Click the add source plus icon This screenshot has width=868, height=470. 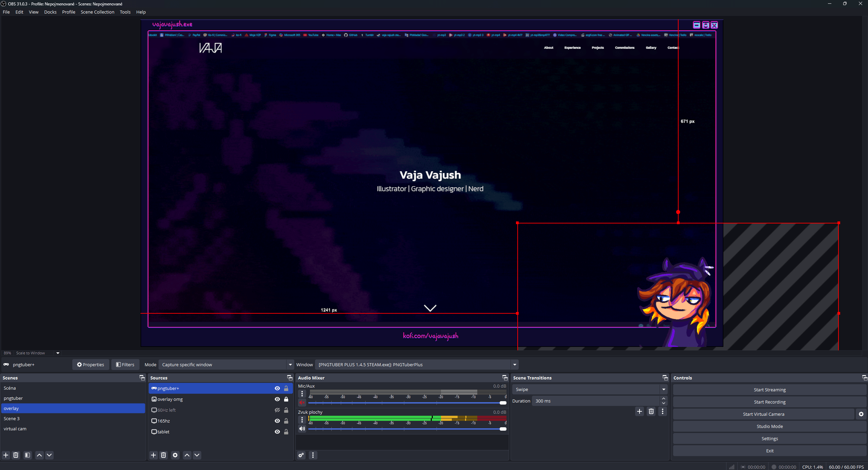pos(153,455)
